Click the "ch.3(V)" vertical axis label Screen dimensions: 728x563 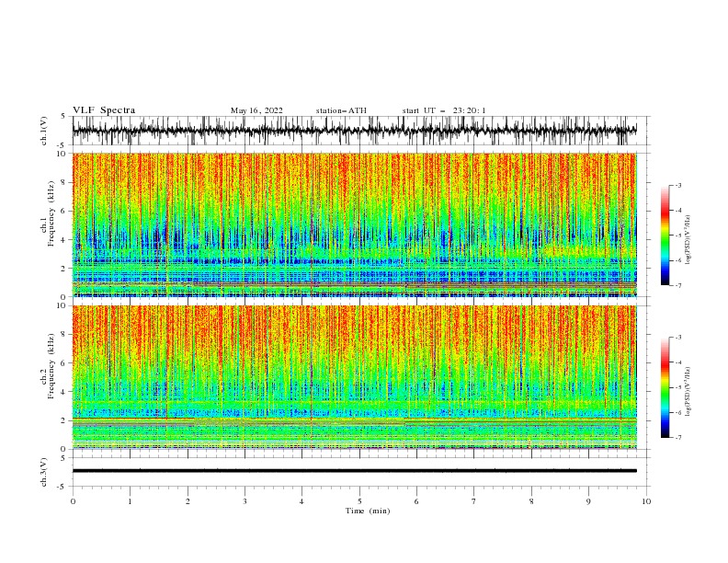tap(44, 472)
